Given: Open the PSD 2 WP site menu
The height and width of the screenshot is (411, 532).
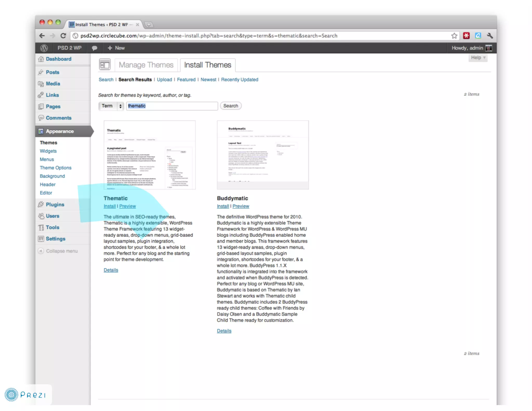Looking at the screenshot, I should click(69, 48).
